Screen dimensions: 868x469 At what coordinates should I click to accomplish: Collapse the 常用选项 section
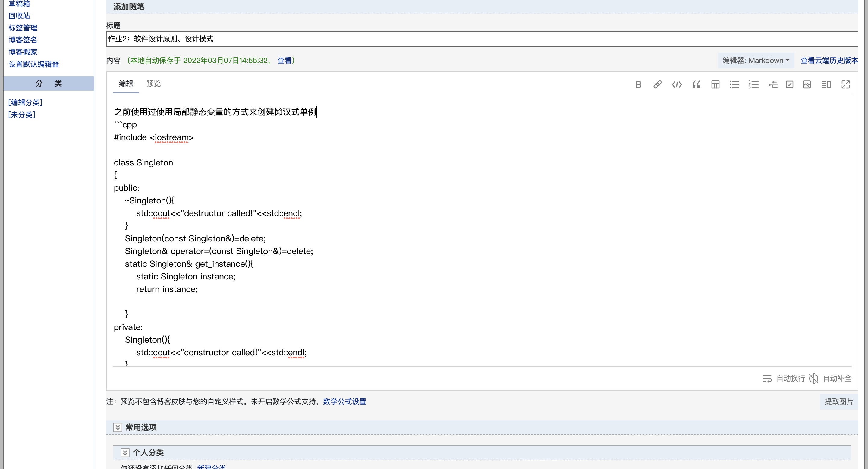(117, 427)
